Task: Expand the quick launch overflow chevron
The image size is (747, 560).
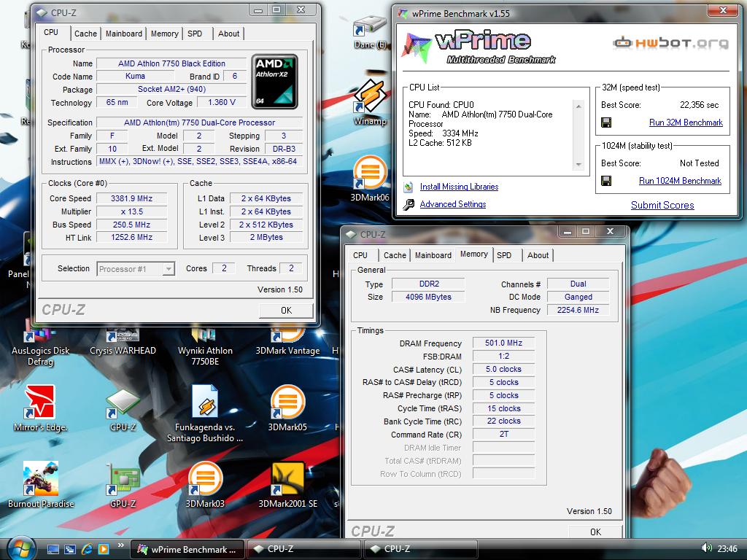Action: [120, 545]
